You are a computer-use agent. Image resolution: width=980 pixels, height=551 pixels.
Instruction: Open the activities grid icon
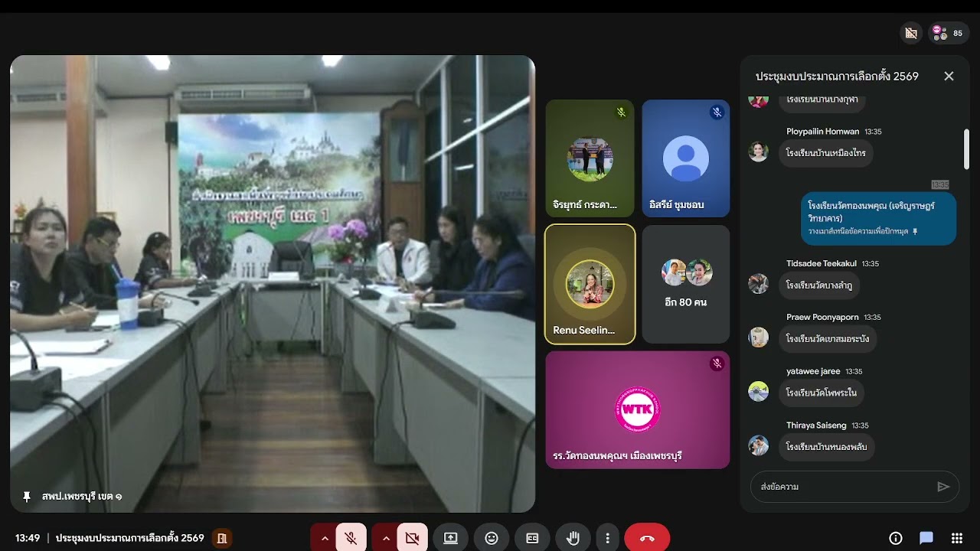[x=957, y=538]
